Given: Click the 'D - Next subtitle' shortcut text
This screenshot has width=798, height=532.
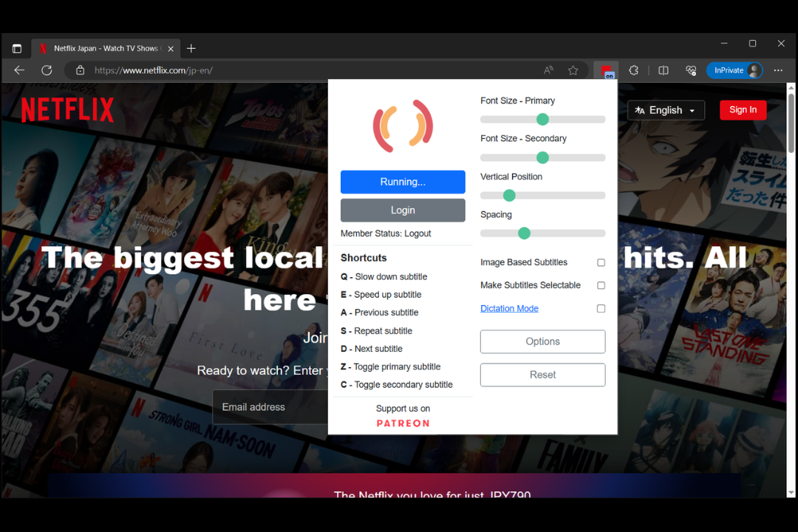Looking at the screenshot, I should [x=372, y=348].
